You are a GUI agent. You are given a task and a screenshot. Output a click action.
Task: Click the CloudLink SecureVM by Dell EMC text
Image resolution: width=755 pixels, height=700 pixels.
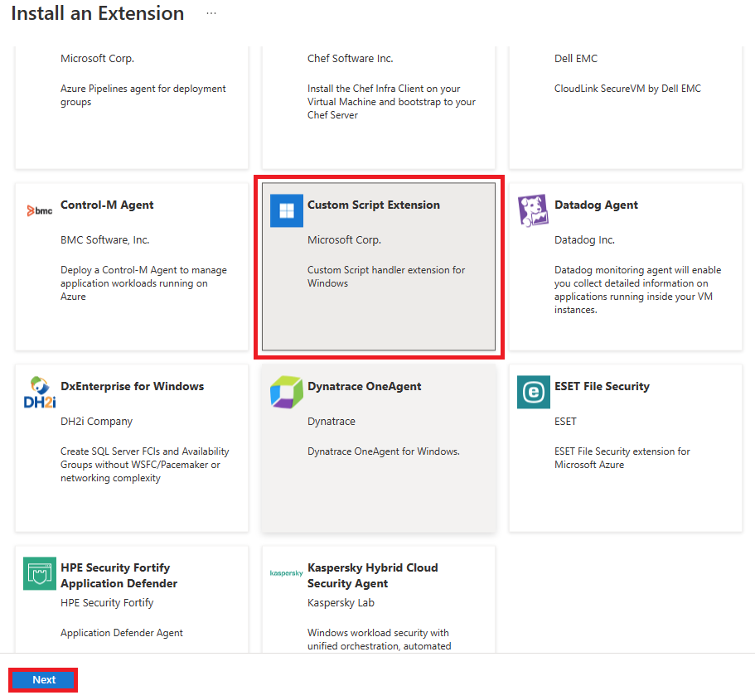(628, 89)
